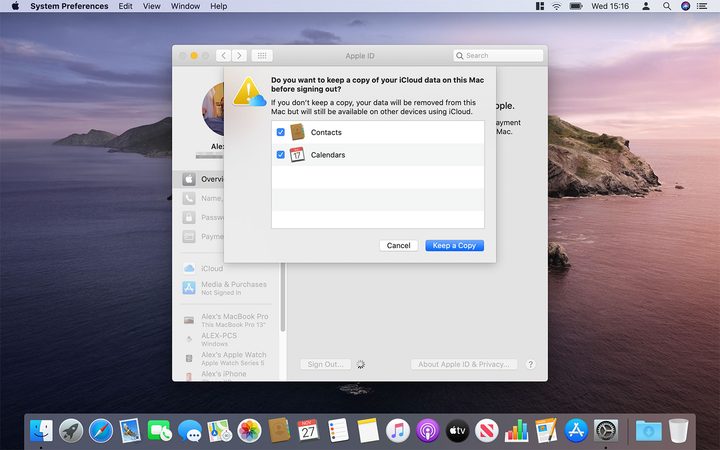
Task: Open Pages from the Dock
Action: pos(546,430)
